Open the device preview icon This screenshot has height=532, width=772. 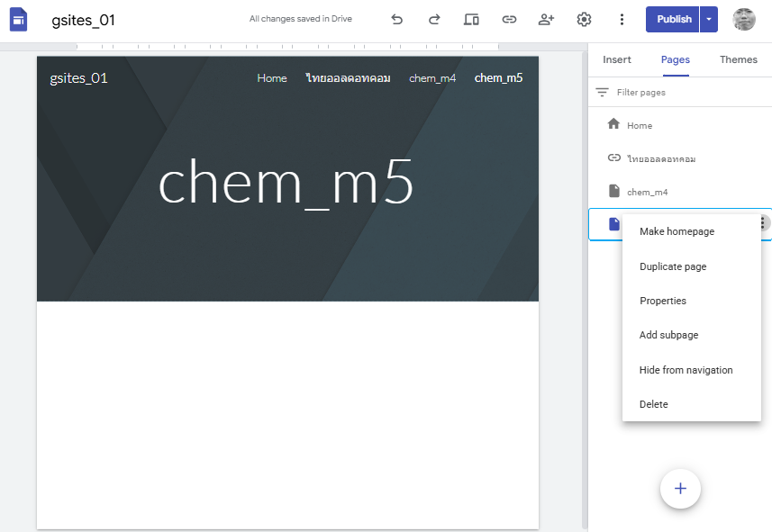[x=471, y=20]
